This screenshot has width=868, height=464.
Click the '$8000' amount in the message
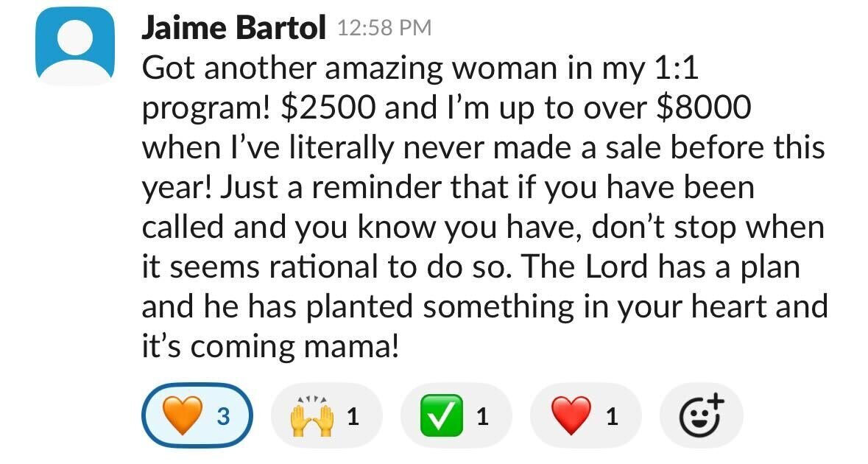click(703, 107)
